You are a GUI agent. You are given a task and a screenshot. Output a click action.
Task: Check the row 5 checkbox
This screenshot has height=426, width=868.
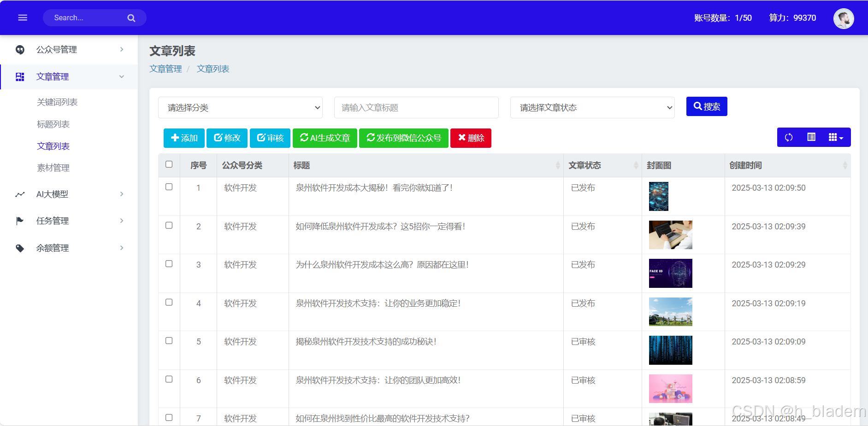click(x=169, y=341)
